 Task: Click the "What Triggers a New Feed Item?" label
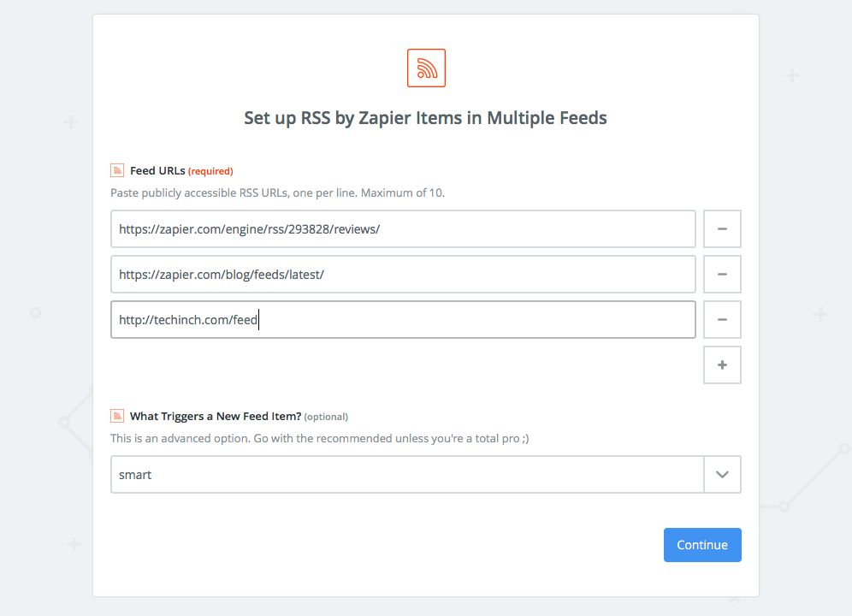[x=216, y=417]
